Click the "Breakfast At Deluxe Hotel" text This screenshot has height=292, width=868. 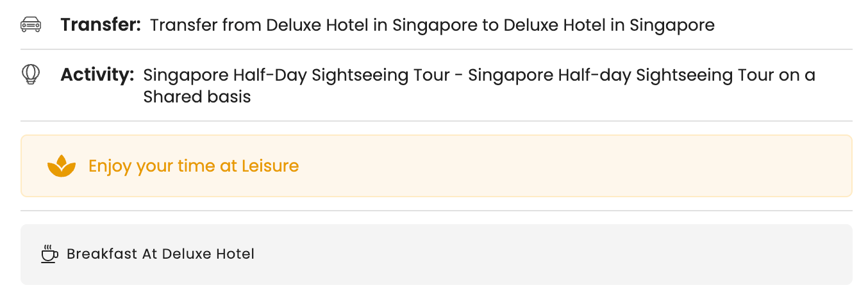click(x=160, y=254)
